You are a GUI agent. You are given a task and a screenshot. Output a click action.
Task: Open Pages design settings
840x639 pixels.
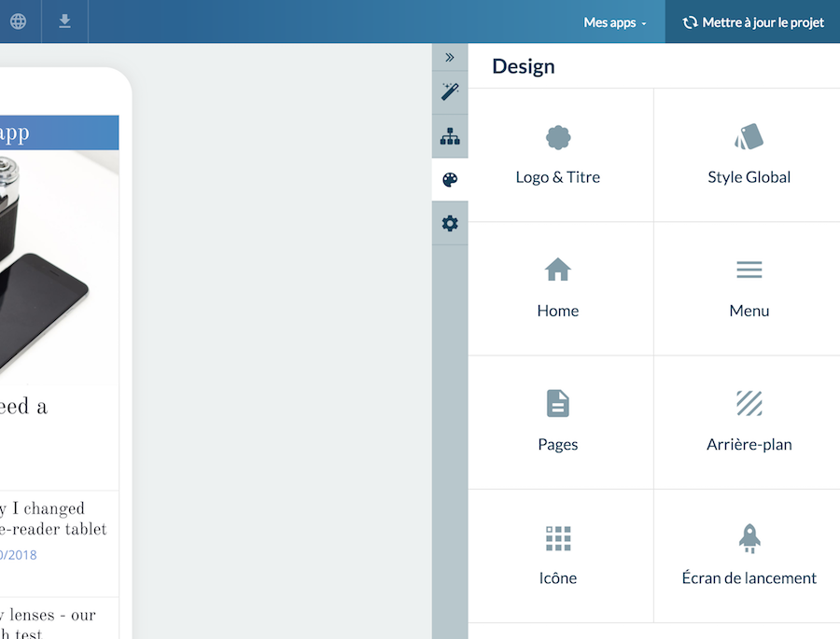pyautogui.click(x=558, y=423)
